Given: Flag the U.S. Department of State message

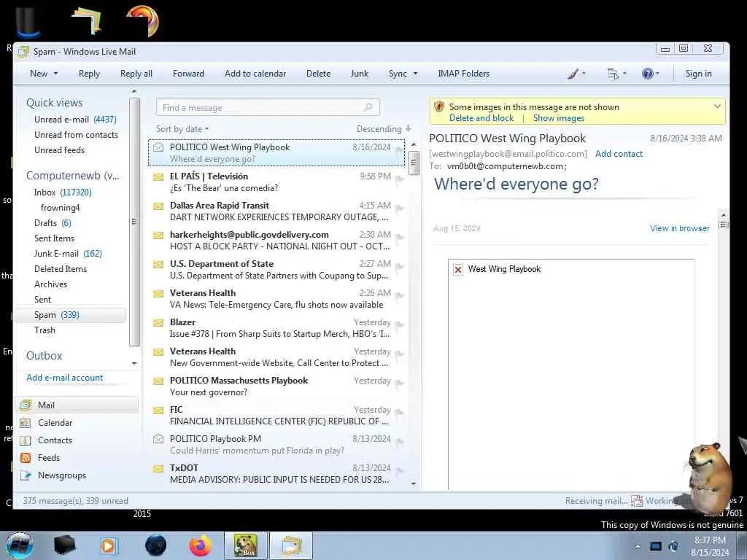Looking at the screenshot, I should click(399, 267).
